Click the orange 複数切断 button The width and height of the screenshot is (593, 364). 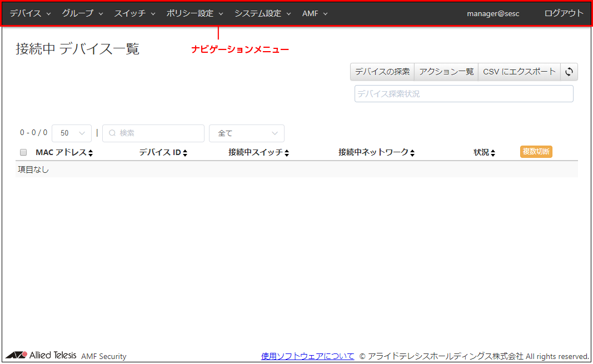pyautogui.click(x=536, y=152)
